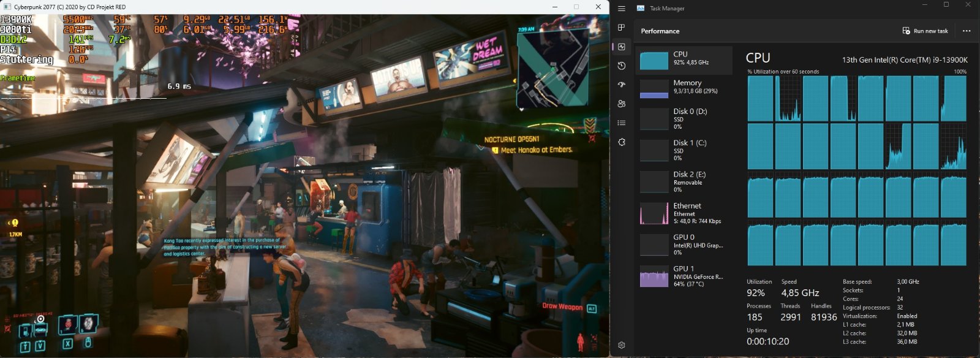This screenshot has height=358, width=980.
Task: Click the Handles count 81936
Action: [824, 318]
